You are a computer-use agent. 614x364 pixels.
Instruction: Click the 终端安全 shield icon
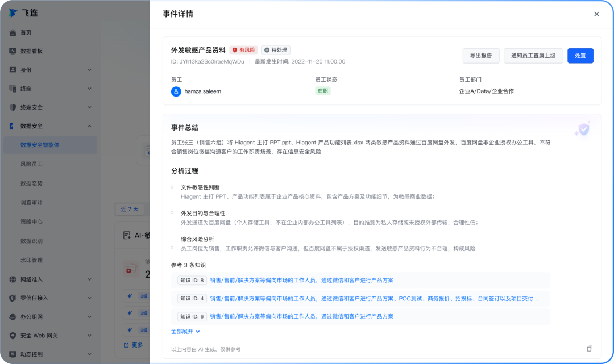pyautogui.click(x=13, y=107)
